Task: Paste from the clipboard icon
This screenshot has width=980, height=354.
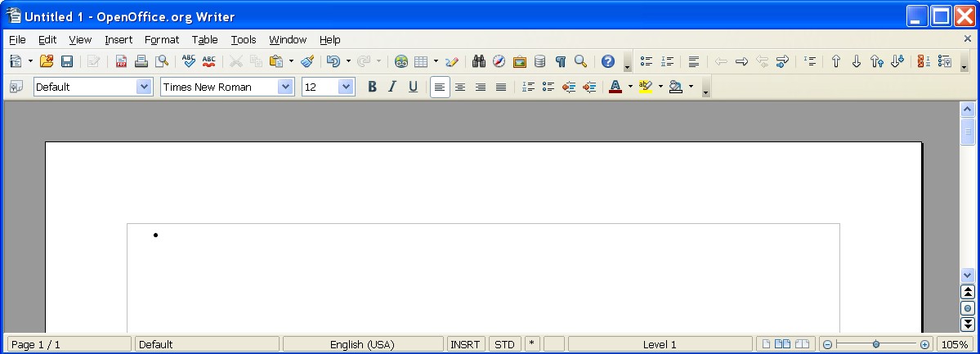Action: point(276,61)
